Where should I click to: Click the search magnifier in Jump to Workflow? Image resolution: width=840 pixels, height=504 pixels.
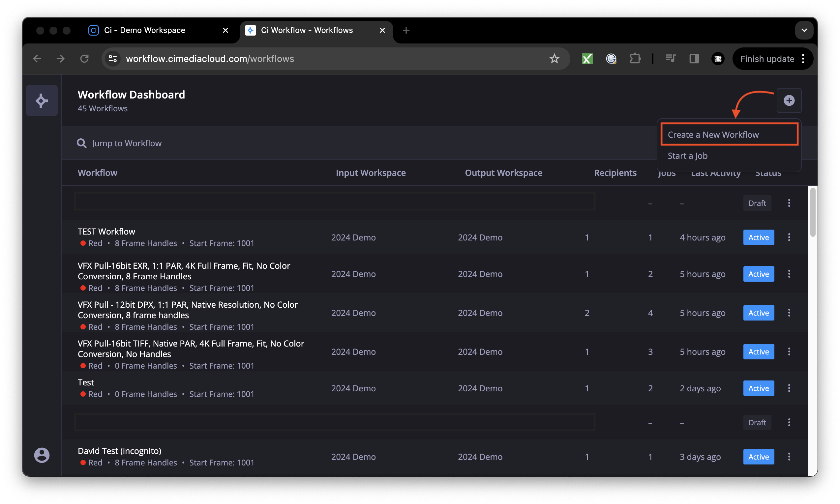81,143
